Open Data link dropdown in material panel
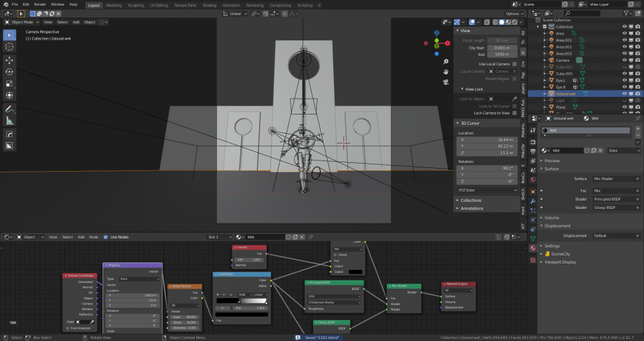 [x=624, y=150]
